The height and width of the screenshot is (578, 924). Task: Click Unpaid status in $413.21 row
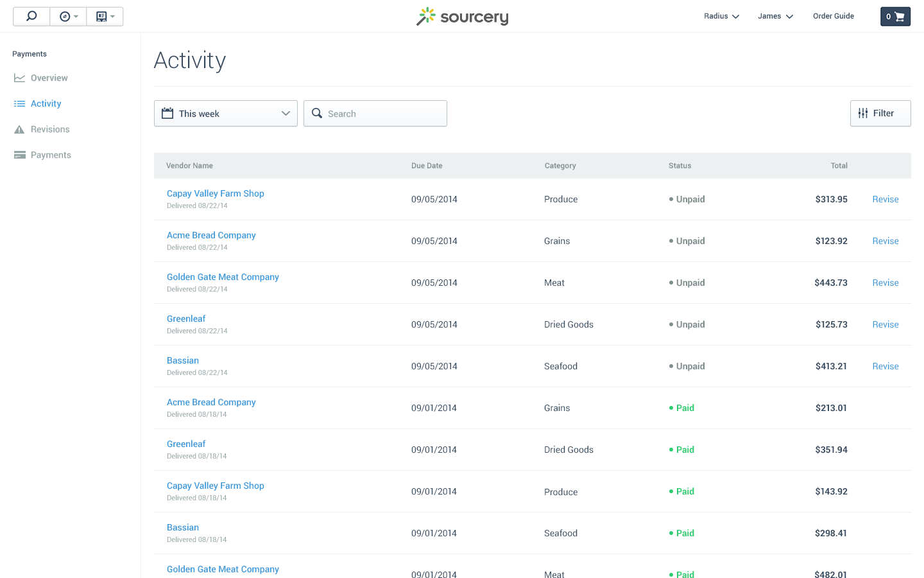click(x=687, y=366)
